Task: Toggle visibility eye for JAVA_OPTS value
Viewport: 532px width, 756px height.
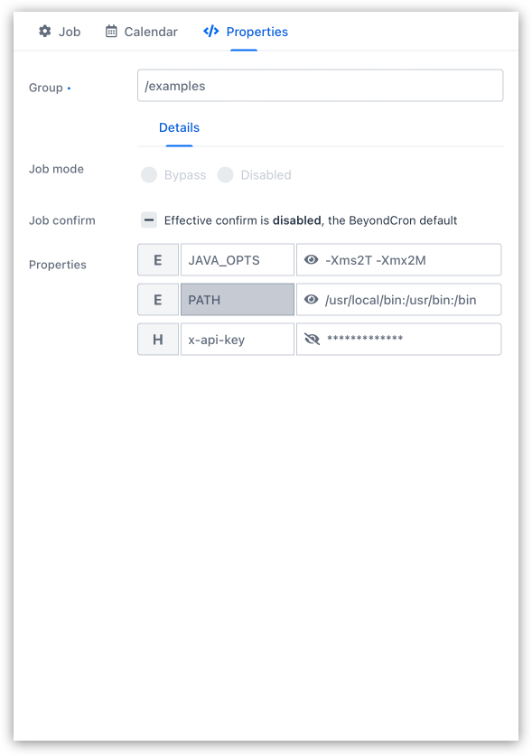Action: click(x=311, y=260)
